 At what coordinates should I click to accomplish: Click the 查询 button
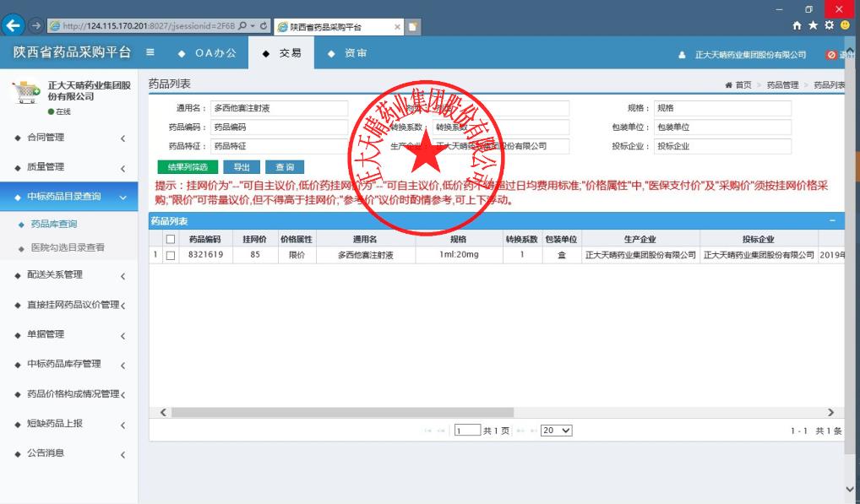[285, 167]
